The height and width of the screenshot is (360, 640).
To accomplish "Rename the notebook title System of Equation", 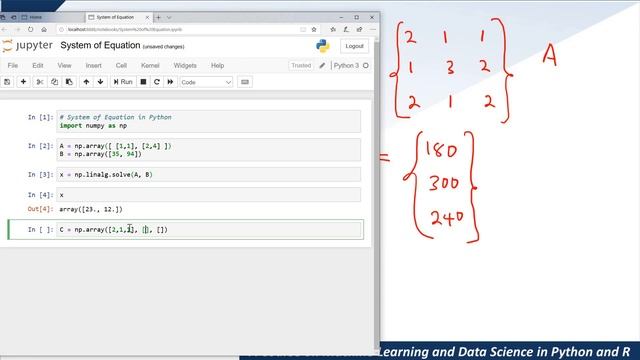I will (x=100, y=45).
